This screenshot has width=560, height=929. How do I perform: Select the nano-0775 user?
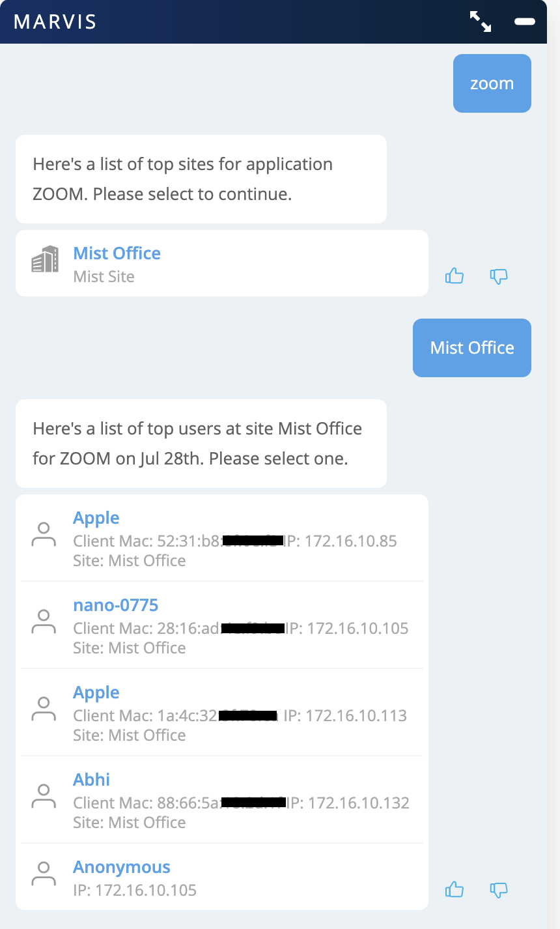[116, 605]
